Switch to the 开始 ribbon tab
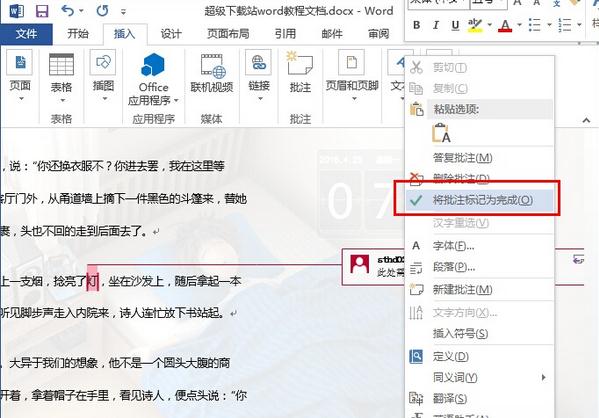 (78, 34)
